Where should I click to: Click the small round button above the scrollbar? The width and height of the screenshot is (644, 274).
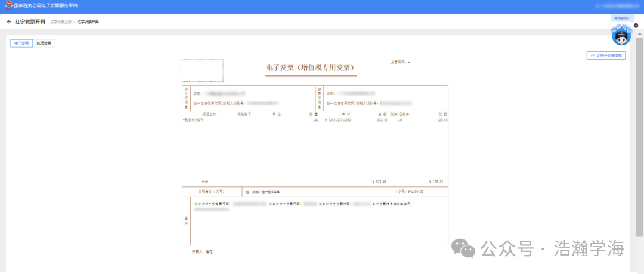pos(636,26)
